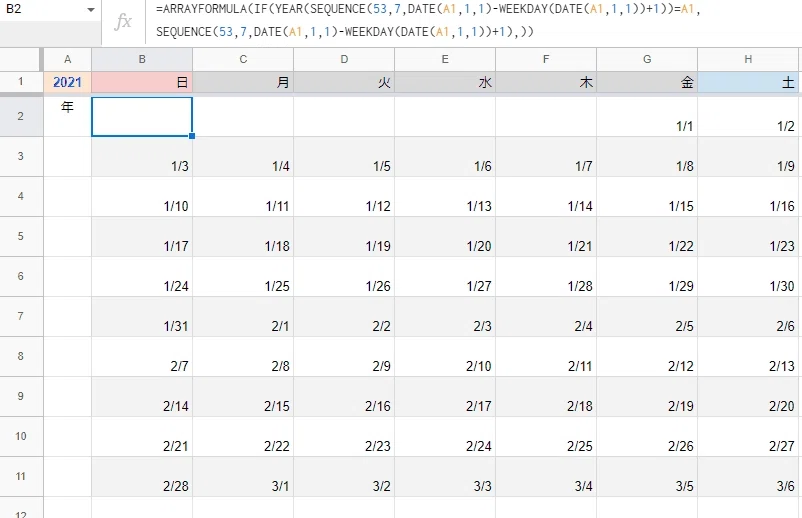This screenshot has width=802, height=518.
Task: Click the 土 Saturday header cell
Action: point(748,82)
